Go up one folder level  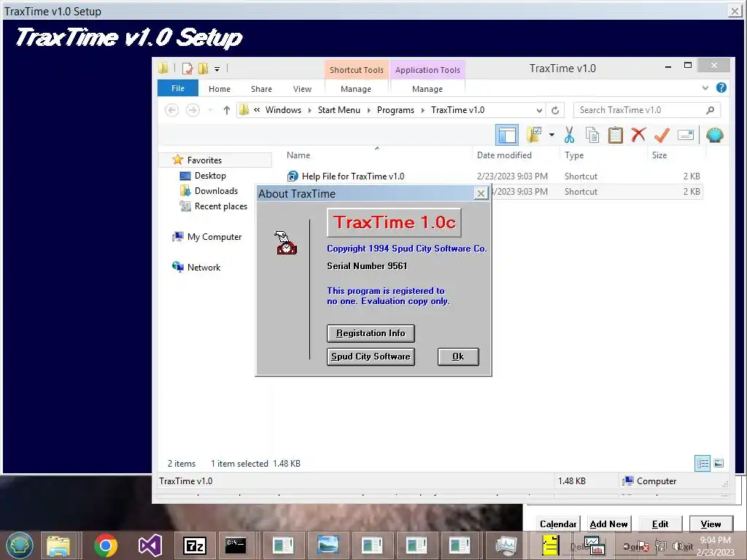point(227,110)
